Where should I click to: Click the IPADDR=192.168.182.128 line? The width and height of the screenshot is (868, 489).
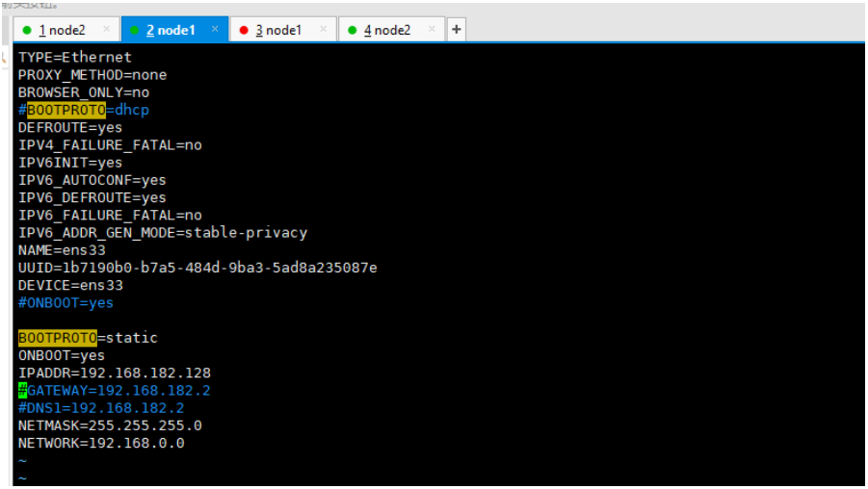114,373
